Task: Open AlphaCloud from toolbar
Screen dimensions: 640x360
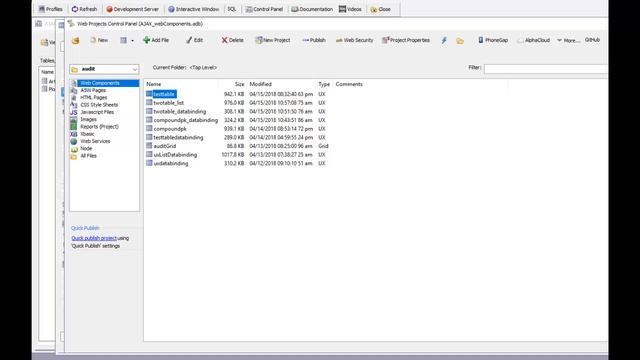Action: pyautogui.click(x=533, y=40)
